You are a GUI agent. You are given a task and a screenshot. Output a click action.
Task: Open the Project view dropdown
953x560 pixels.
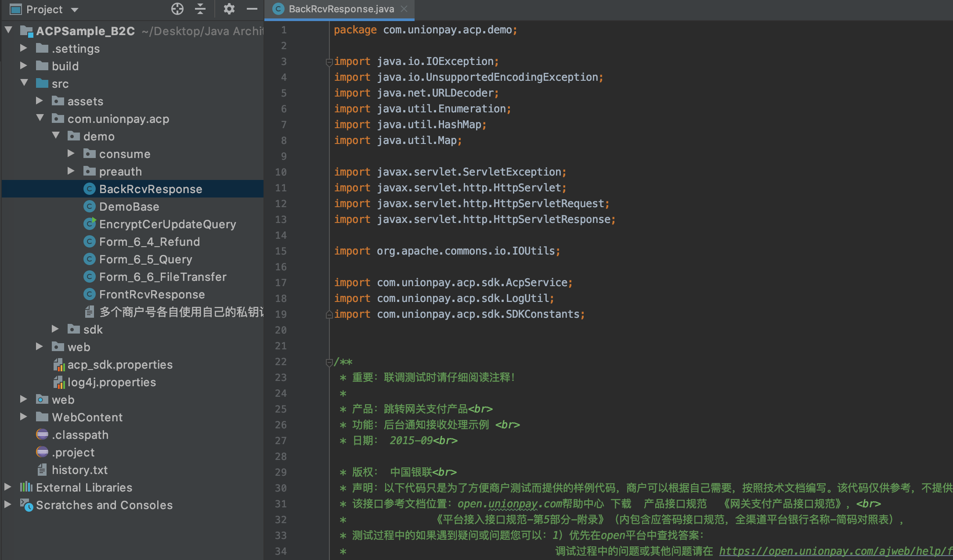tap(75, 10)
